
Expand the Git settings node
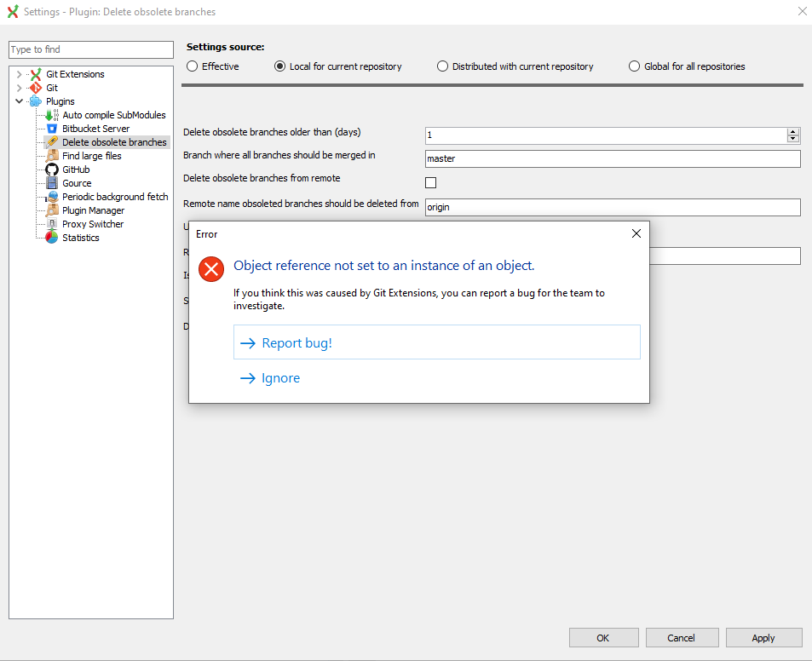pos(19,87)
